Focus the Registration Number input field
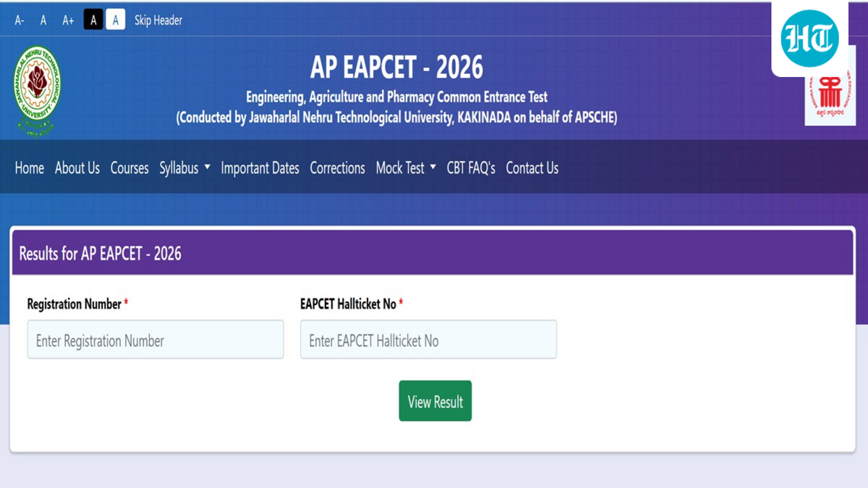The image size is (868, 488). coord(156,339)
